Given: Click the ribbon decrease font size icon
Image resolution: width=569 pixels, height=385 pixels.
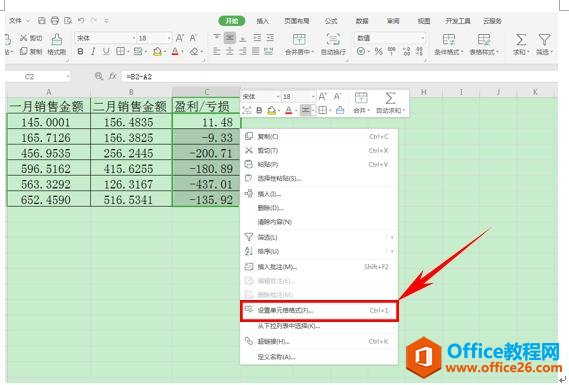Looking at the screenshot, I should (x=193, y=38).
